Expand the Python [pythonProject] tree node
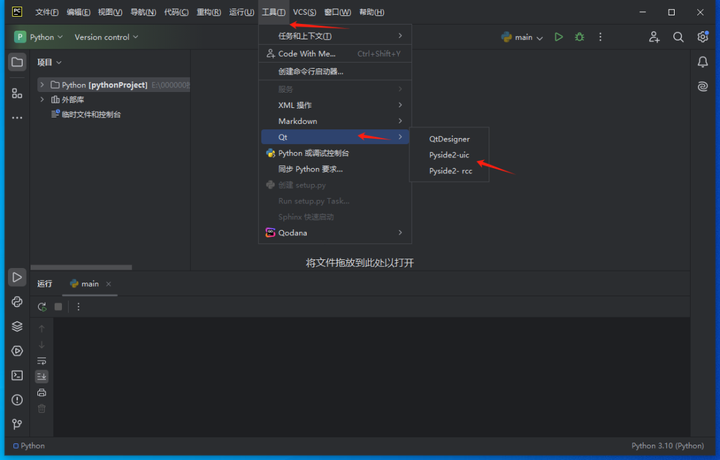Screen dimensions: 720x460 (x=42, y=85)
